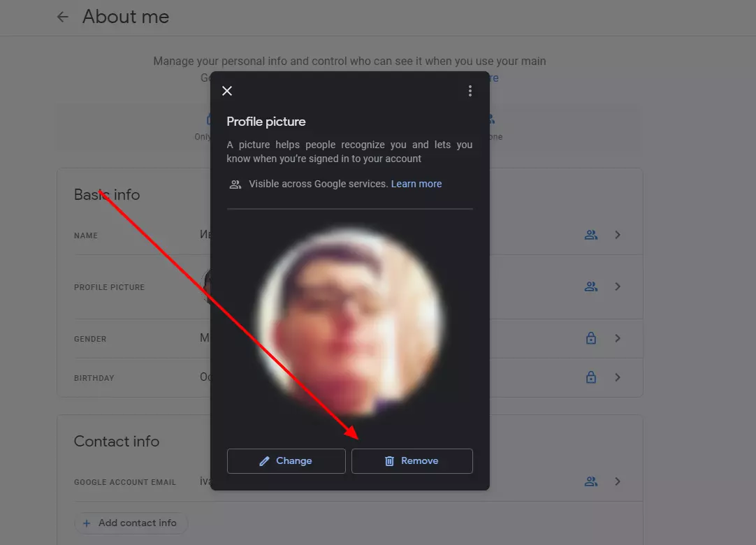Viewport: 756px width, 545px height.
Task: Expand the Name row chevron
Action: pos(618,235)
